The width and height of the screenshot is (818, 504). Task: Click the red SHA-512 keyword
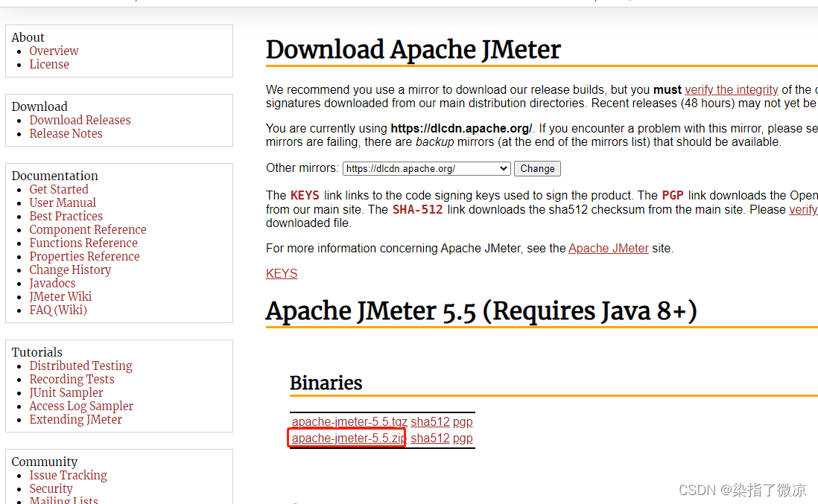417,210
